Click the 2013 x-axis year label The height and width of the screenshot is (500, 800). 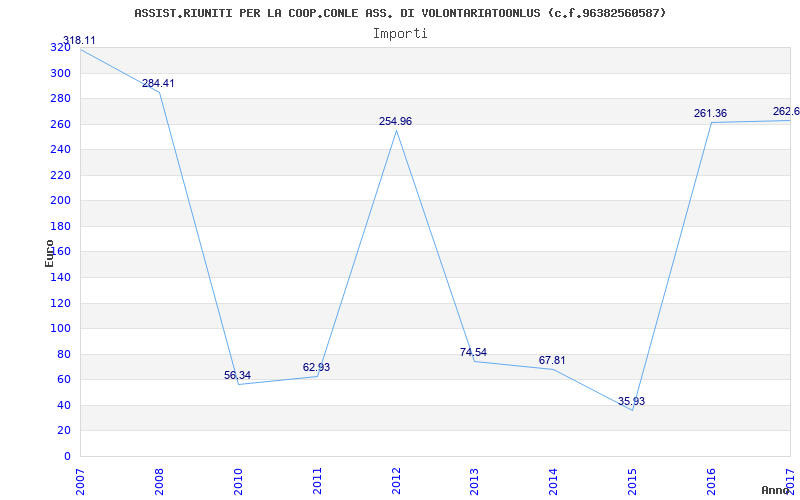point(475,481)
